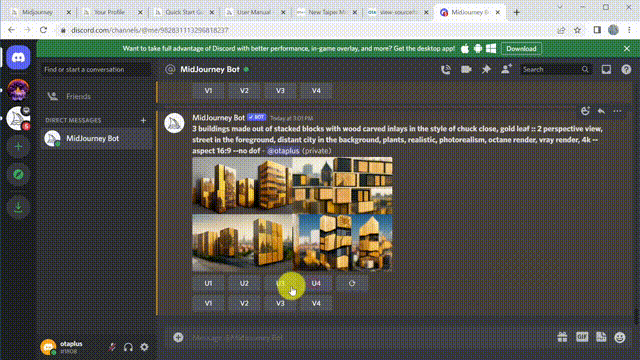The image size is (640, 360).
Task: Switch to view-source browser tab
Action: pyautogui.click(x=398, y=12)
